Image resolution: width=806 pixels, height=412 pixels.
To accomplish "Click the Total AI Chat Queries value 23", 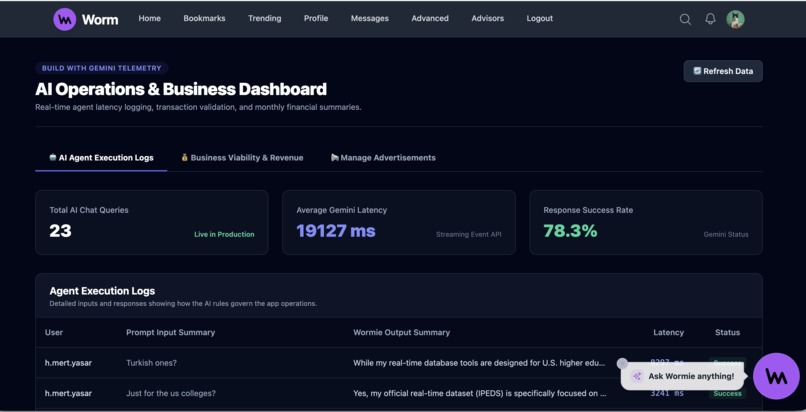I will pyautogui.click(x=60, y=231).
